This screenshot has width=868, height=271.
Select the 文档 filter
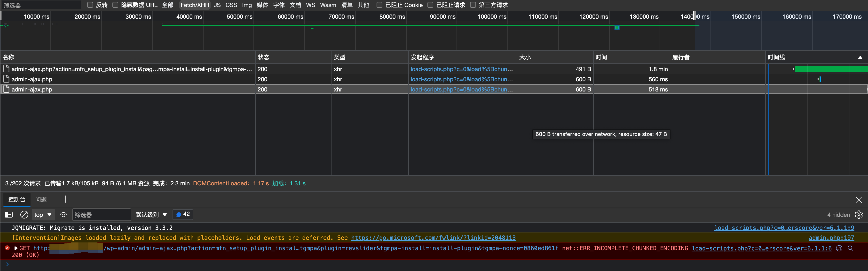295,5
